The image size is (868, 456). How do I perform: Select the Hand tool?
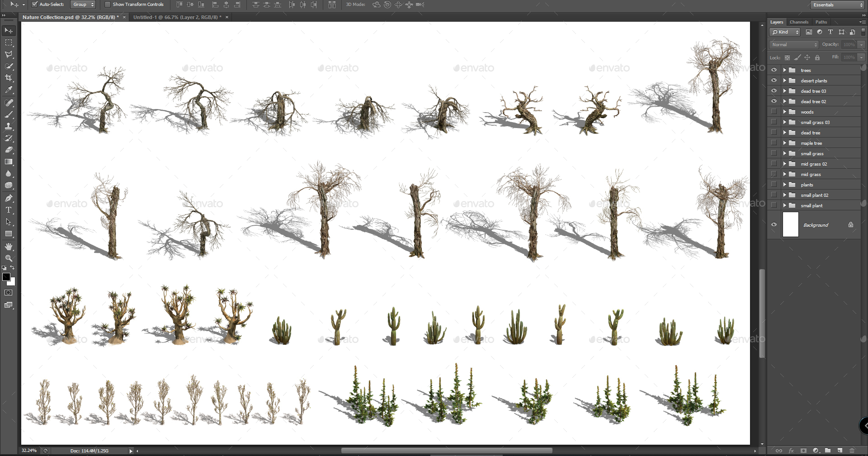tap(9, 247)
